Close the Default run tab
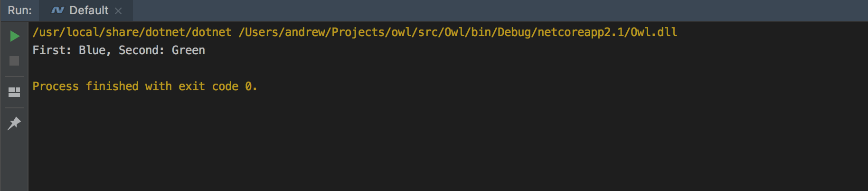 point(118,11)
